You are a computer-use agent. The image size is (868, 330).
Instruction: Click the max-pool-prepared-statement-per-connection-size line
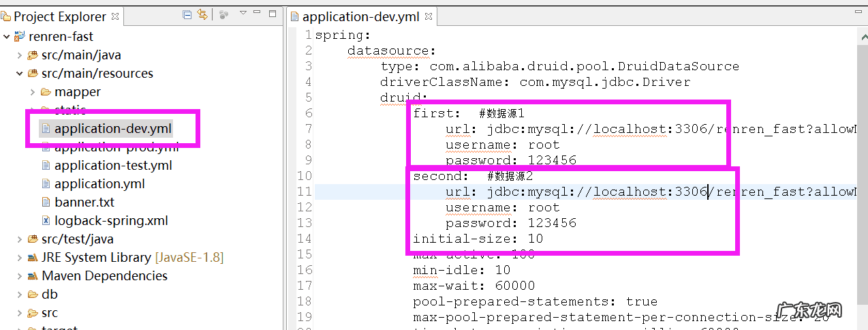point(621,317)
